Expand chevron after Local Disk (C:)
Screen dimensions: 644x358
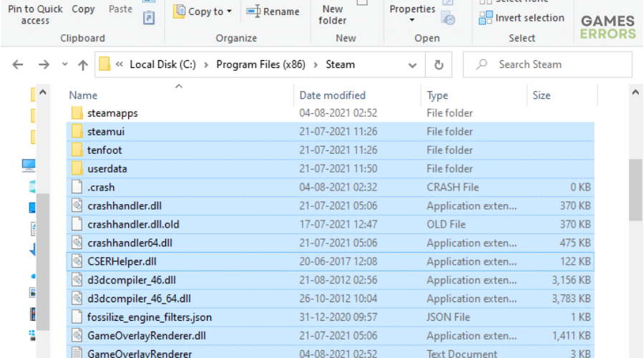206,65
